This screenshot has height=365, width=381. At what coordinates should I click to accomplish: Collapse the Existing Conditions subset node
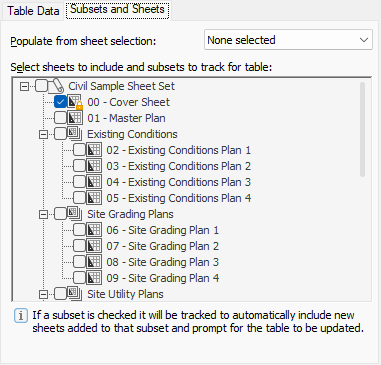[43, 135]
